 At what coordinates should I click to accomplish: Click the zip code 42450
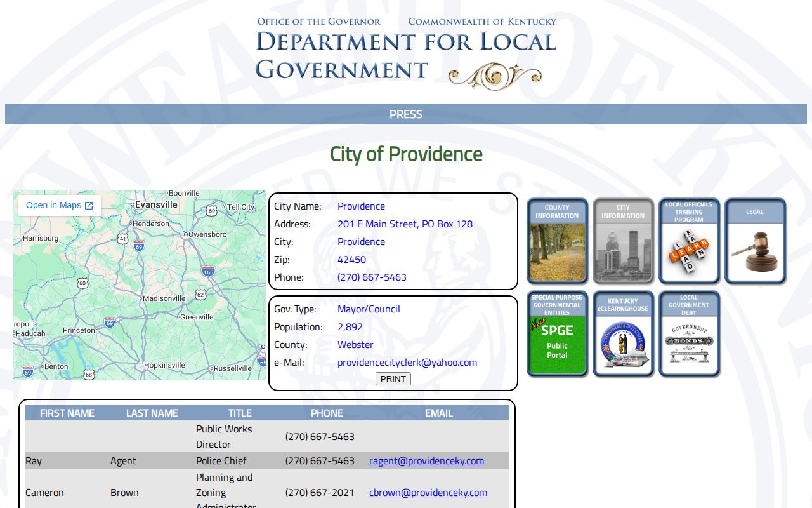click(x=351, y=259)
